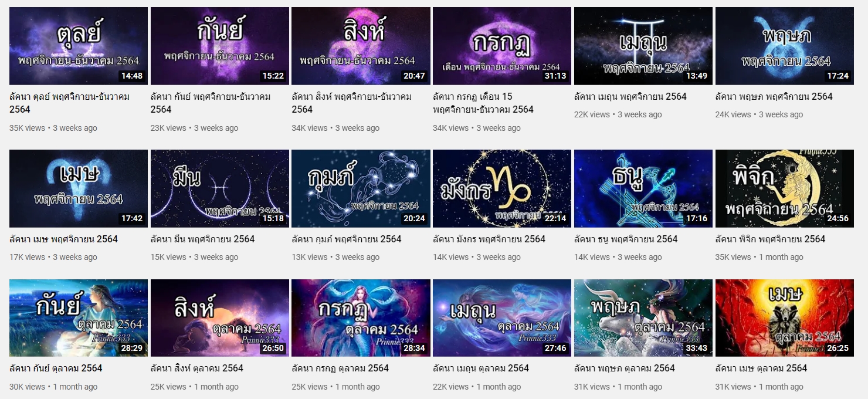Open the พฤษภ ตุลาคม thumbnail with 33:43
868x399 pixels.
[643, 318]
